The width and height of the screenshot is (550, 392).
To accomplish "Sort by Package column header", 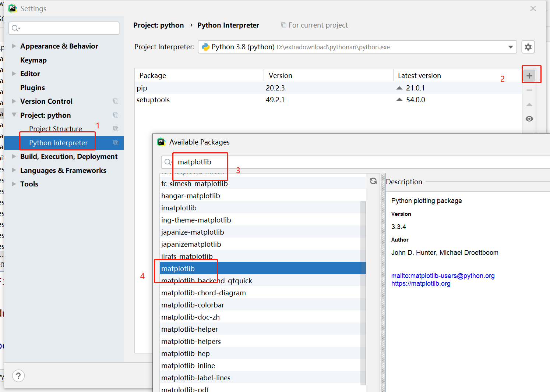I will click(199, 75).
